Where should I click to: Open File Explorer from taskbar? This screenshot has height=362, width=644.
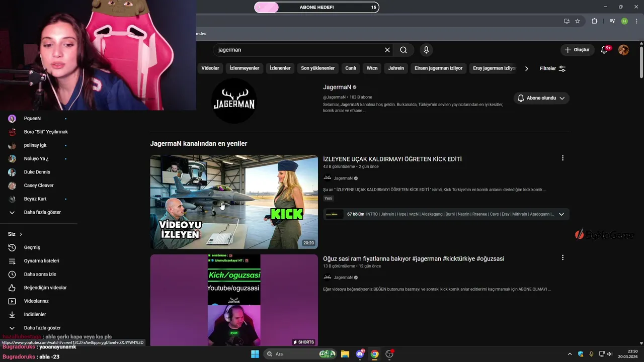345,354
